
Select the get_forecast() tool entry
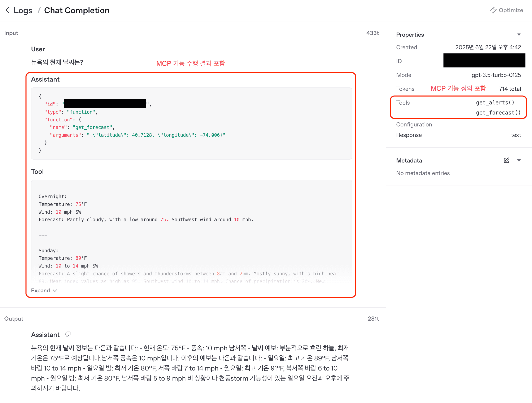[x=498, y=113]
